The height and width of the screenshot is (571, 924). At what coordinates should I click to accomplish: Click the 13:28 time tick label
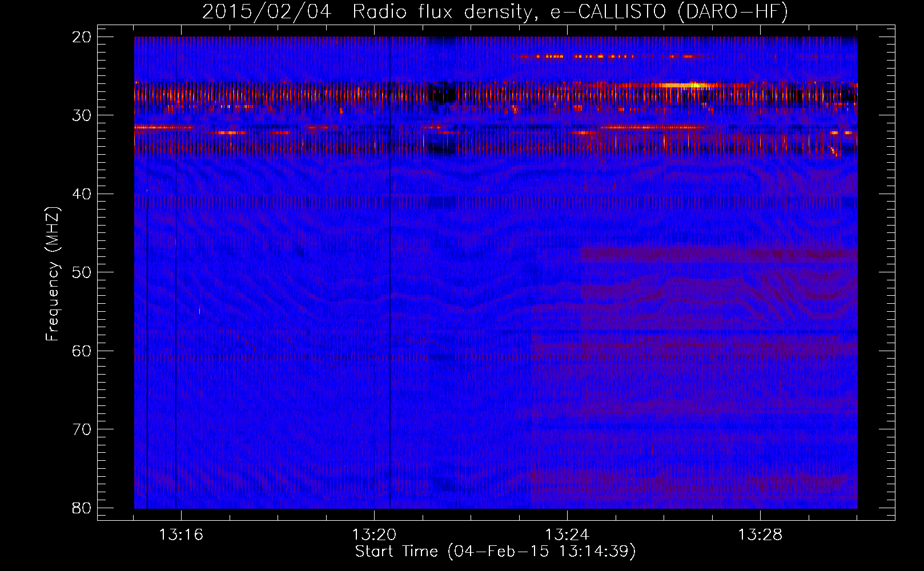(760, 535)
